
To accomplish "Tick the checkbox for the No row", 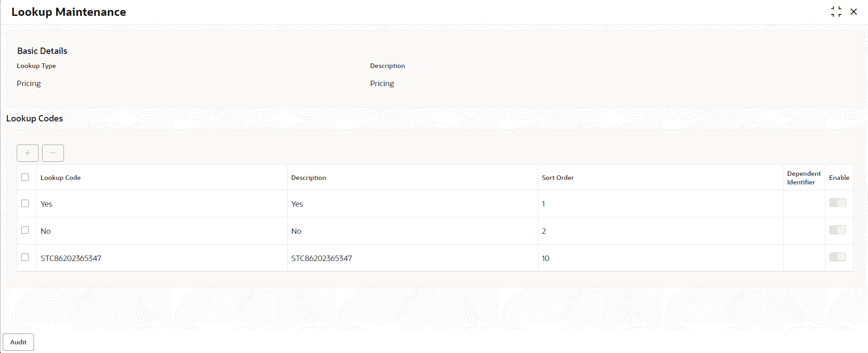I will point(25,230).
